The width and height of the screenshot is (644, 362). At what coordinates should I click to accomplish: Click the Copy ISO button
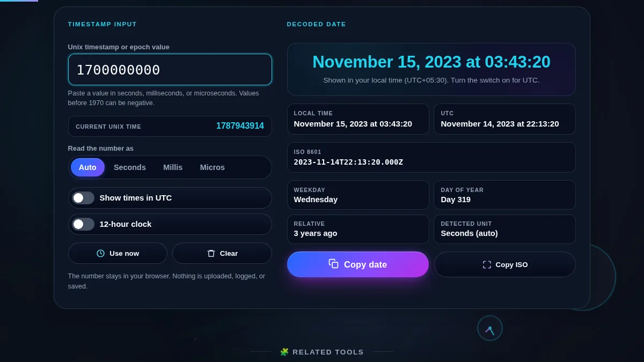[505, 264]
